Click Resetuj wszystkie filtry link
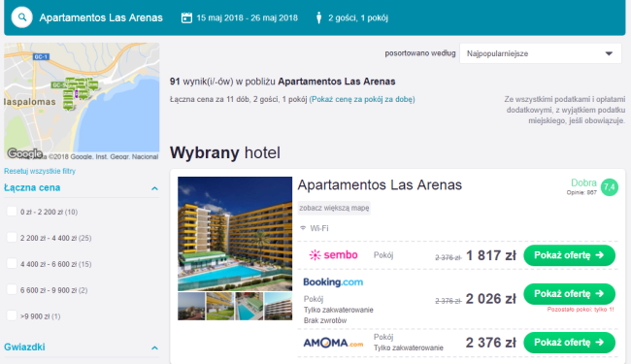Screen dimensions: 631x364 pos(40,171)
